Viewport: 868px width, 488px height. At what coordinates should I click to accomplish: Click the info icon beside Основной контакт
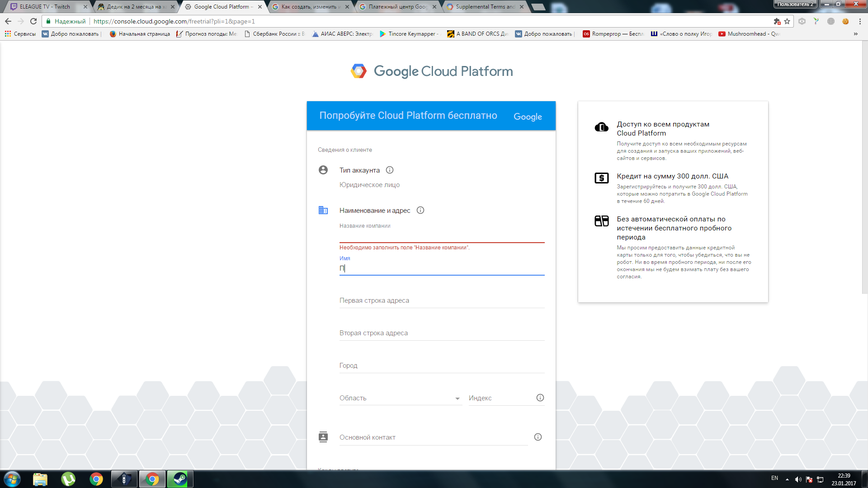pos(538,437)
